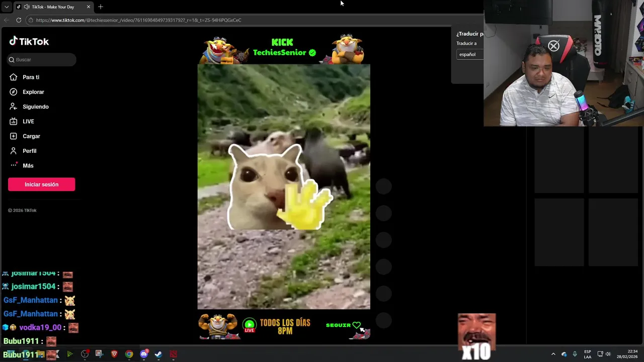644x362 pixels.
Task: Click the TikTok logo
Action: point(29,41)
